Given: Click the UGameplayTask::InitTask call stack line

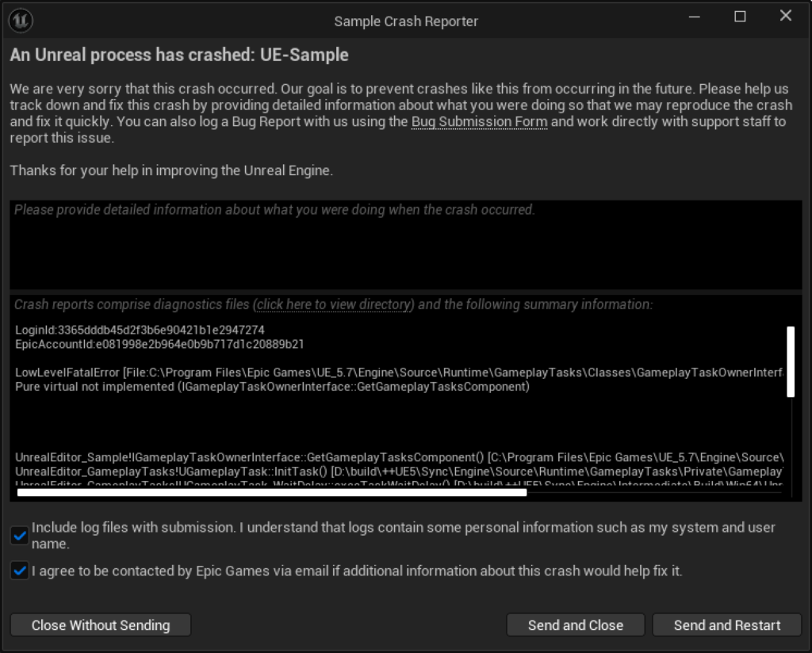Looking at the screenshot, I should tap(396, 472).
